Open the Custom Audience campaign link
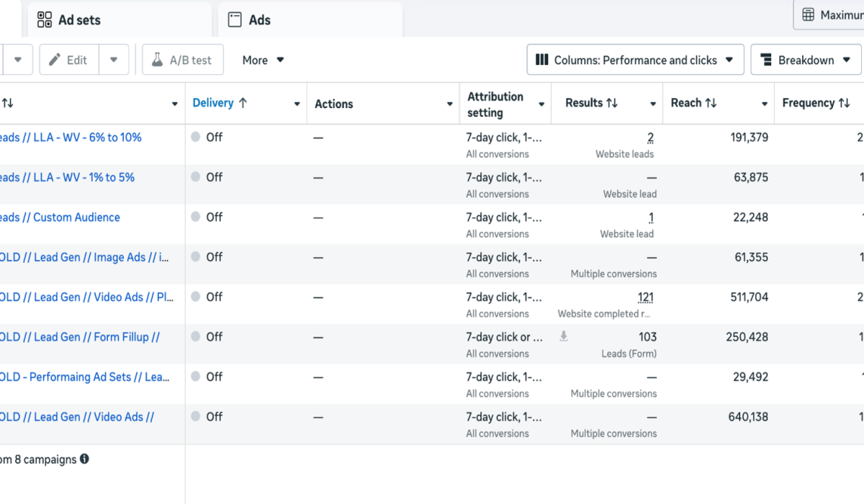The image size is (864, 504). pyautogui.click(x=76, y=217)
